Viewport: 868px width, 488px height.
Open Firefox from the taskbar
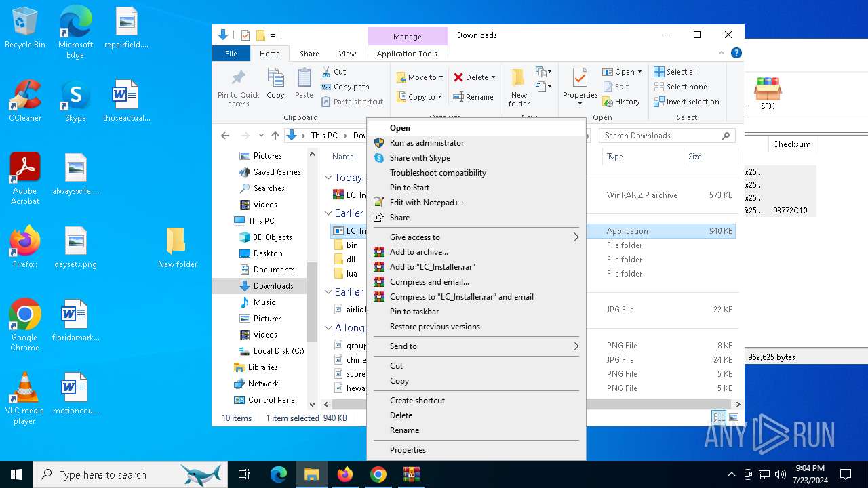tap(345, 474)
